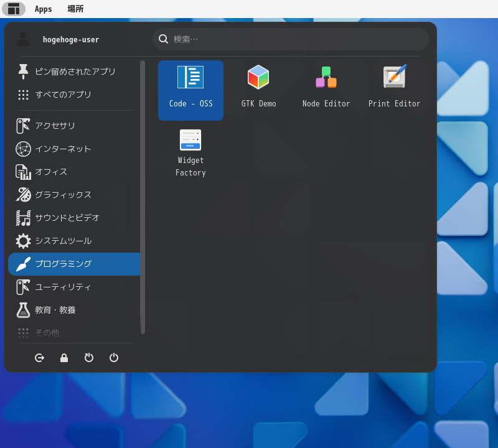Launch Widget Factory

click(x=190, y=152)
